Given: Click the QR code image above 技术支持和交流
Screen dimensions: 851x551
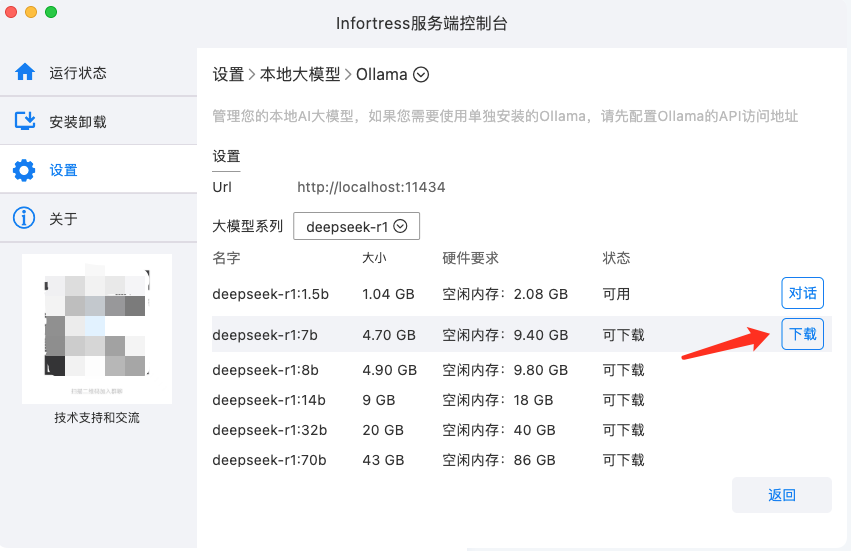Looking at the screenshot, I should (x=97, y=329).
